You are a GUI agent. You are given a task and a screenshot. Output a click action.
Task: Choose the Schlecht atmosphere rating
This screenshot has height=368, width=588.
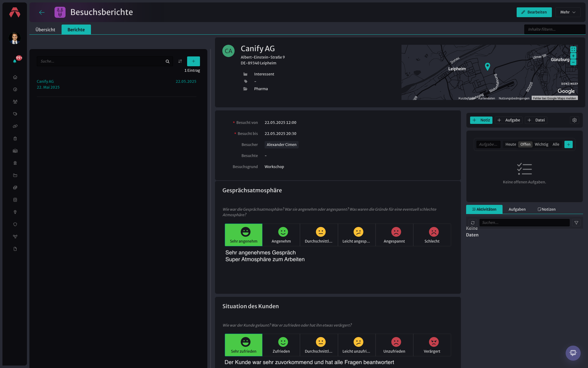coord(432,235)
